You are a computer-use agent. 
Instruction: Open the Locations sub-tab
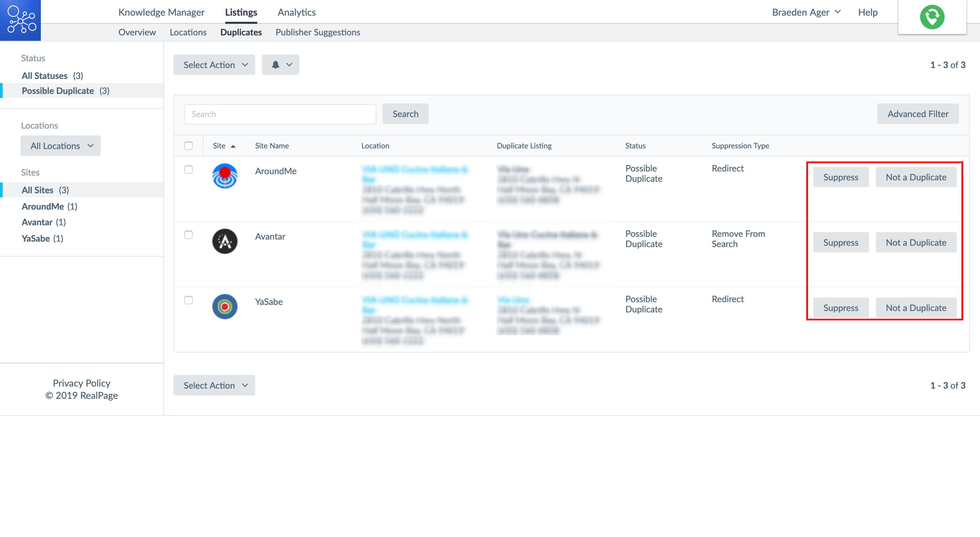tap(188, 32)
